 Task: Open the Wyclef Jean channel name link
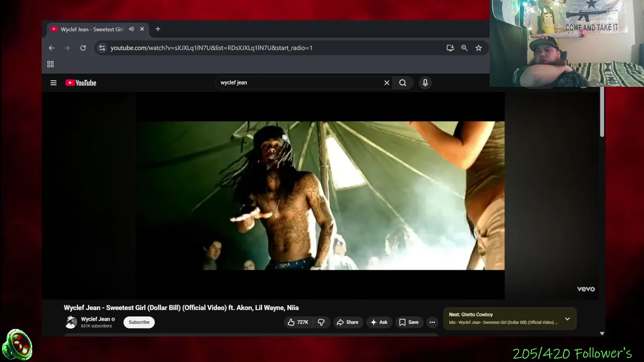95,319
